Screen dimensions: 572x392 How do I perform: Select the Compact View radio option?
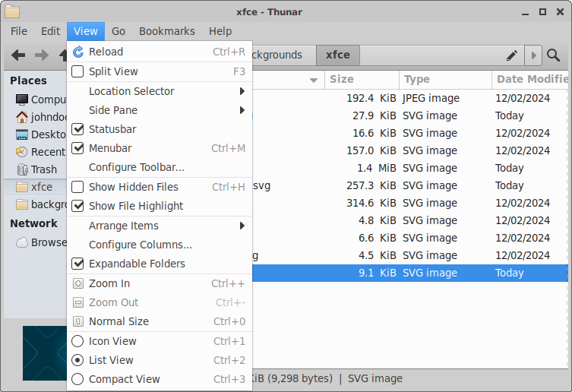[x=77, y=379]
